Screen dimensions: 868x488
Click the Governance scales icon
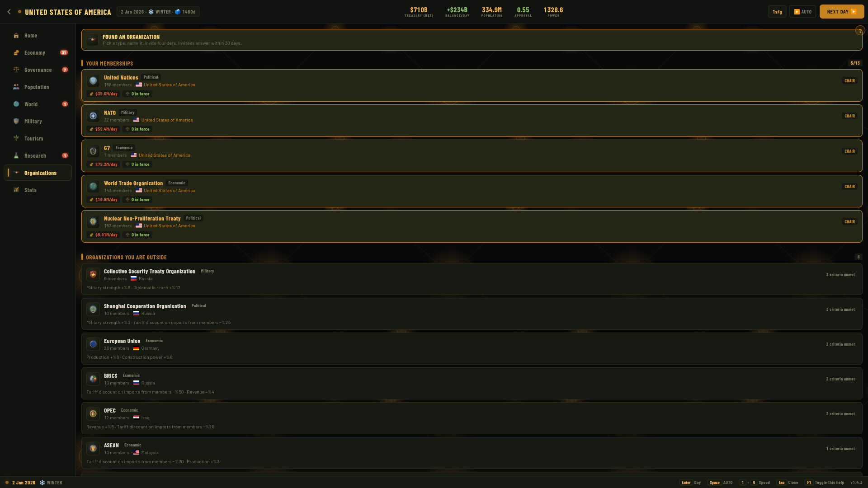16,70
